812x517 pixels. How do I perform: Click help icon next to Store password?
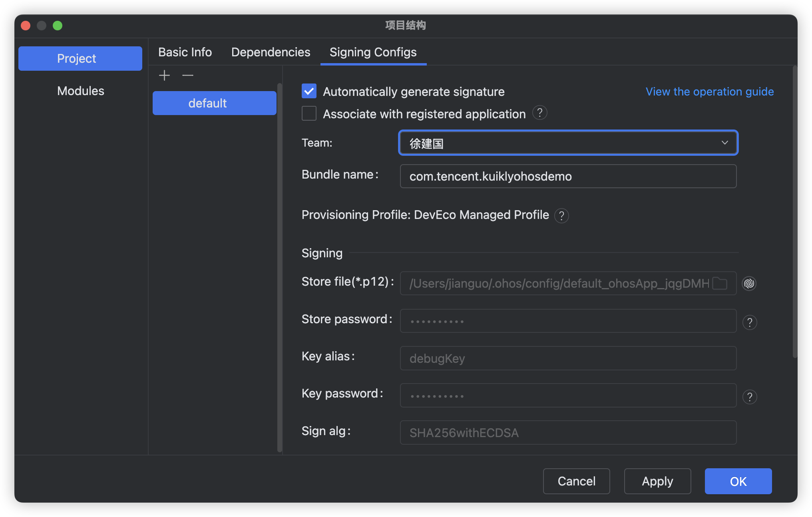pyautogui.click(x=749, y=322)
